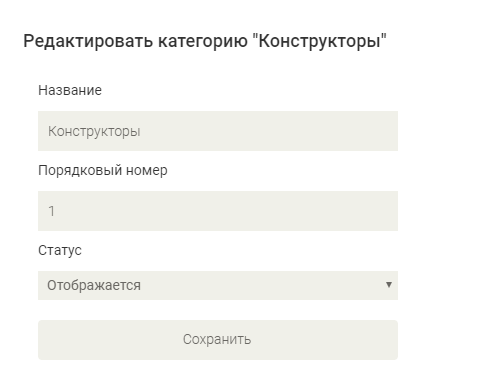Place cursor in the sort order textbox
This screenshot has height=388, width=479.
(218, 211)
